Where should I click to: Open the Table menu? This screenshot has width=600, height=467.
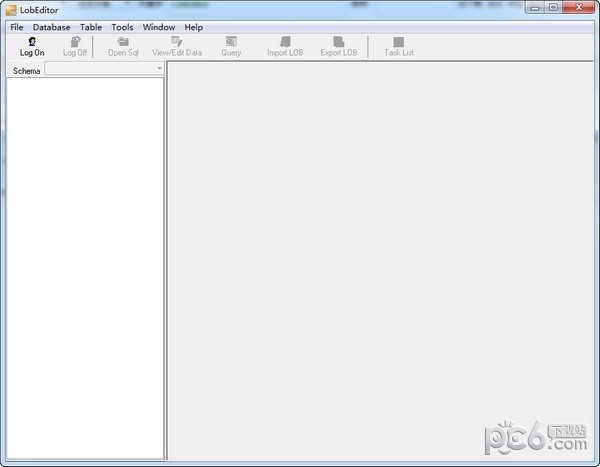pos(91,27)
